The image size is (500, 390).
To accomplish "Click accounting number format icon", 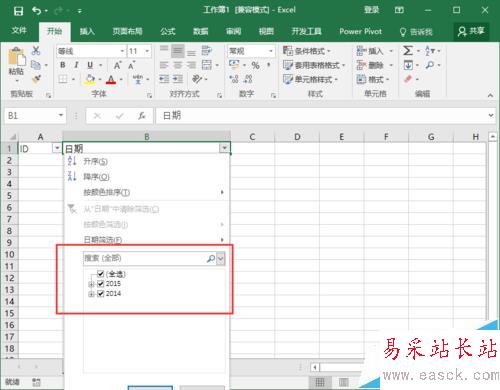I will pos(234,65).
